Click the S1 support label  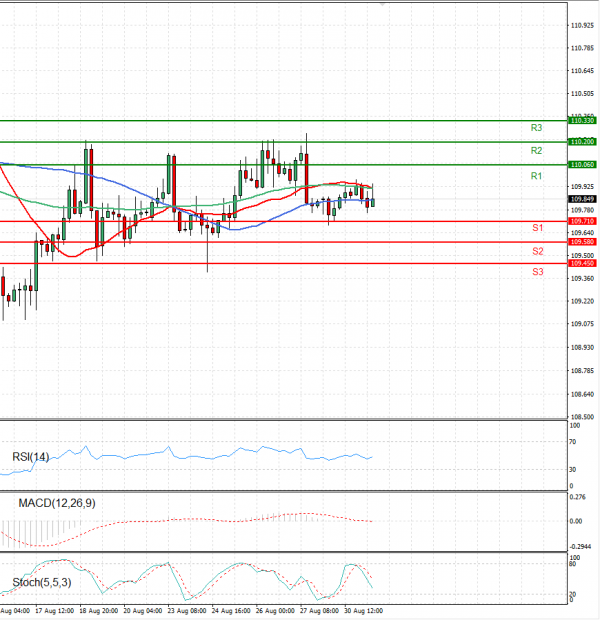[x=538, y=228]
